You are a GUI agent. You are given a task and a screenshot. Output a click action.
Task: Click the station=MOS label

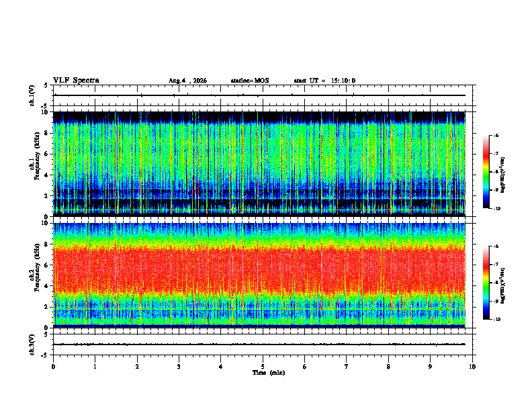point(250,81)
